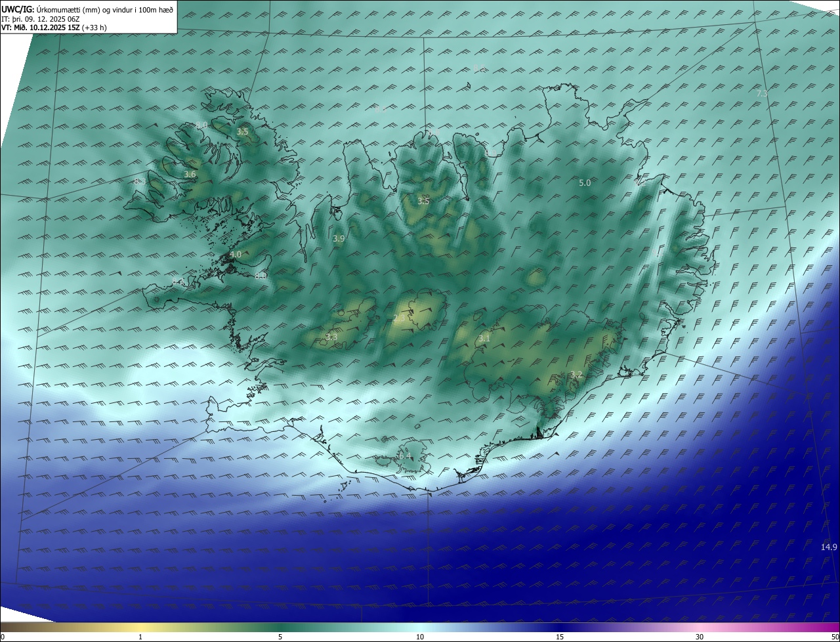Click the 'VT: Mið. 10.12.2025 15Z (+33 h)' line
The height and width of the screenshot is (642, 840).
click(54, 28)
